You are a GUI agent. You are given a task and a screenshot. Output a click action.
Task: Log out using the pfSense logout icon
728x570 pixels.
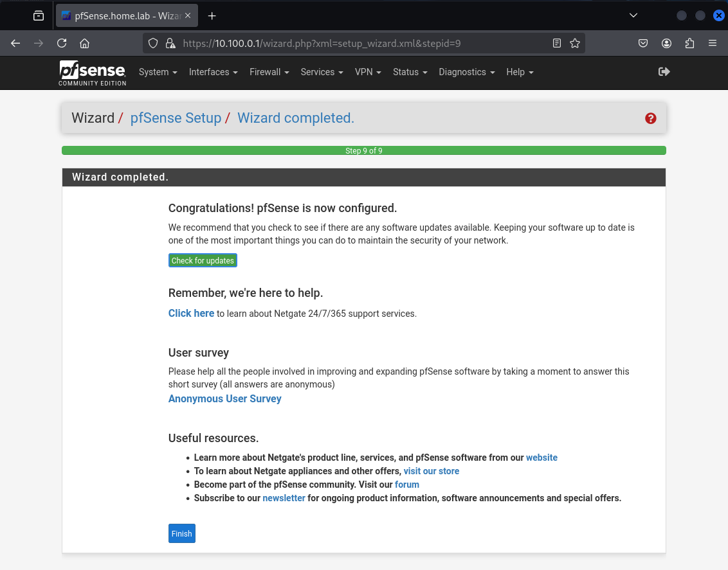coord(664,71)
